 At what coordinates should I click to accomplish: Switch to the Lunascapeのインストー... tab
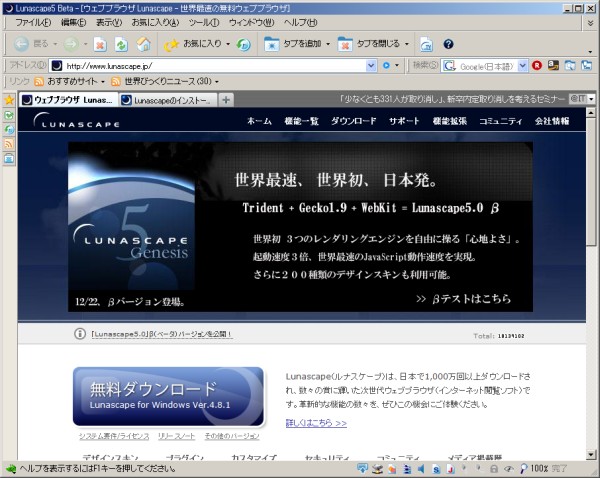point(168,101)
